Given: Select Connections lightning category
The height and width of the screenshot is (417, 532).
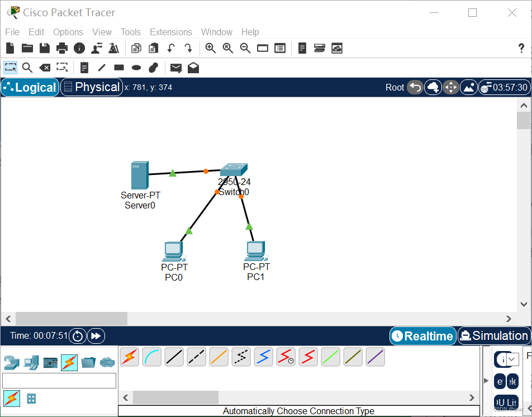Looking at the screenshot, I should coord(69,363).
